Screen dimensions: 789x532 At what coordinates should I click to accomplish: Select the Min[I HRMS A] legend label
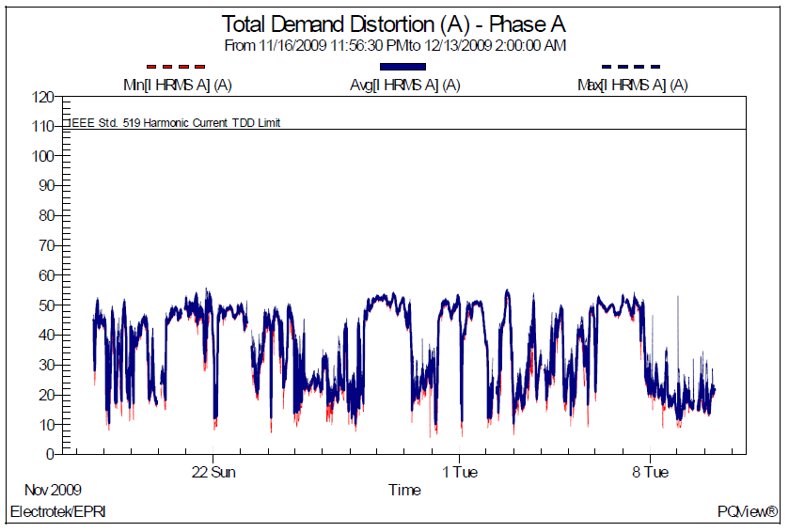pyautogui.click(x=177, y=85)
